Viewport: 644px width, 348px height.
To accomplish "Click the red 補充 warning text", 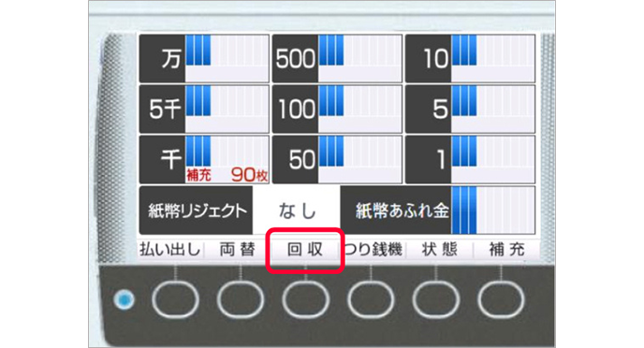I will pyautogui.click(x=198, y=176).
